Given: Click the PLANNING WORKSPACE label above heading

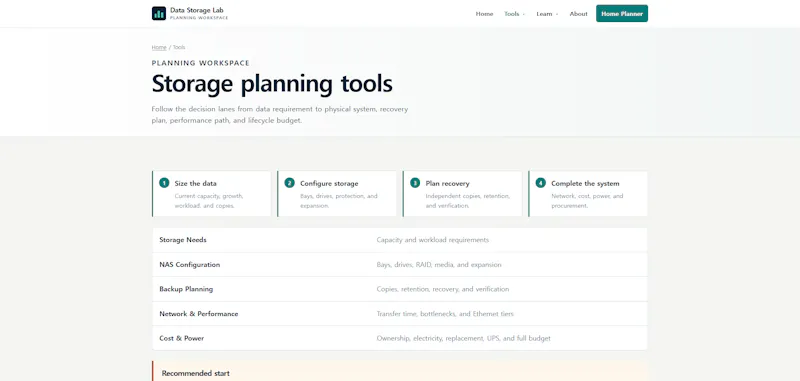Looking at the screenshot, I should (x=201, y=63).
